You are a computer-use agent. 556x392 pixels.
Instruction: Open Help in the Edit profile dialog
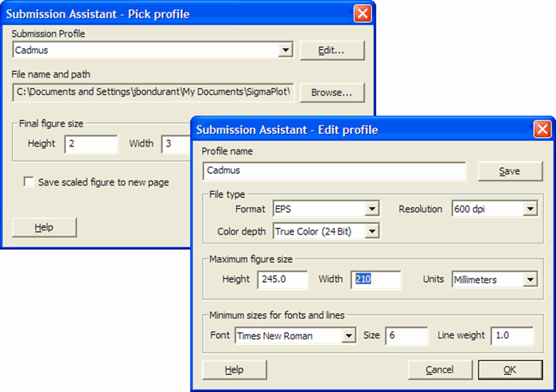pos(234,369)
